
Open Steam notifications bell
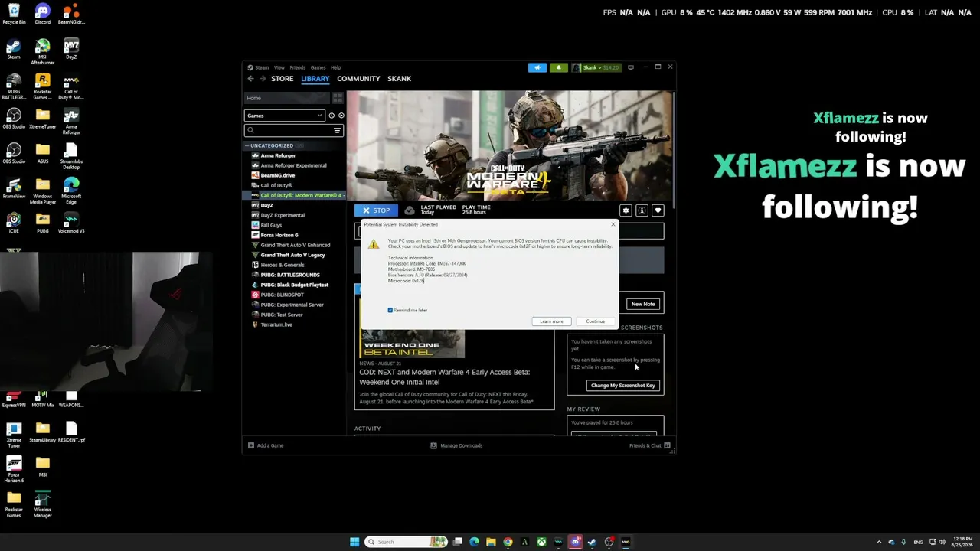(558, 67)
